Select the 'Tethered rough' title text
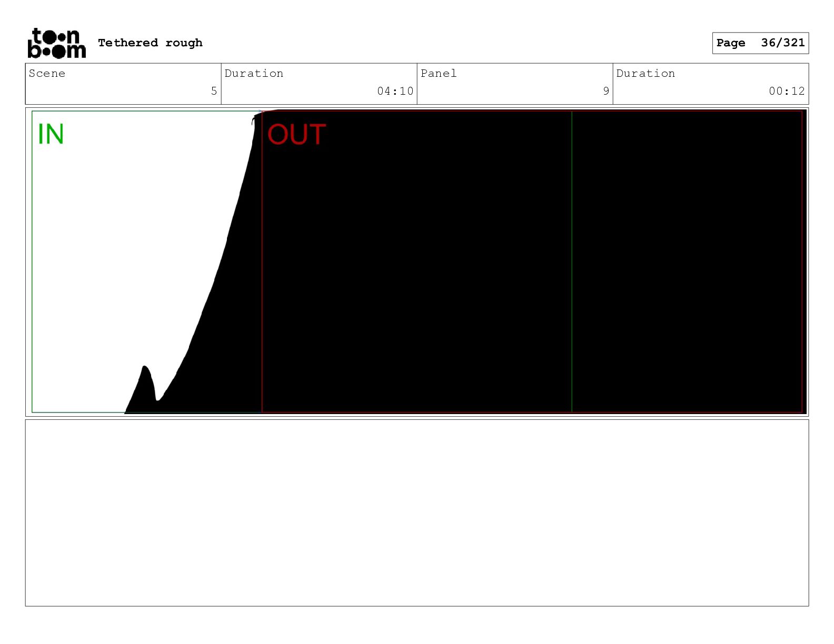The height and width of the screenshot is (644, 834). [x=150, y=43]
